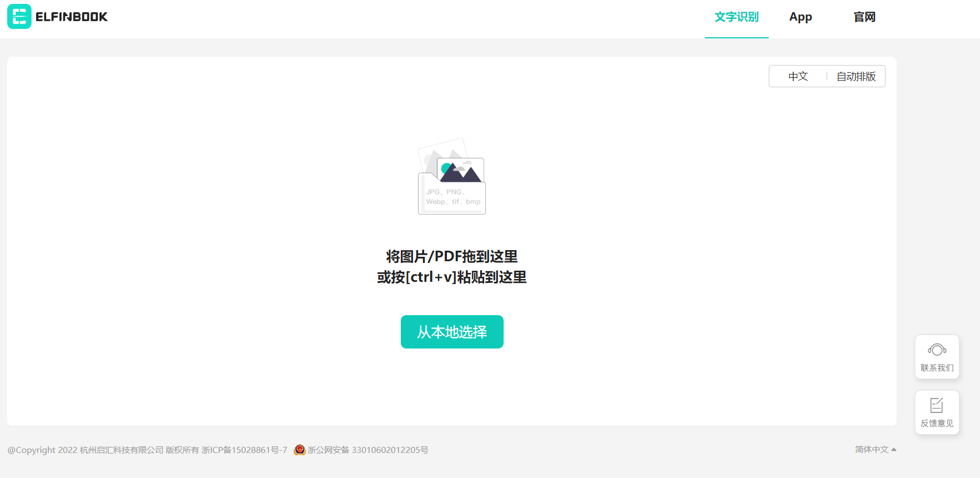Expand the 自动排版 layout dropdown
The width and height of the screenshot is (980, 478).
856,77
